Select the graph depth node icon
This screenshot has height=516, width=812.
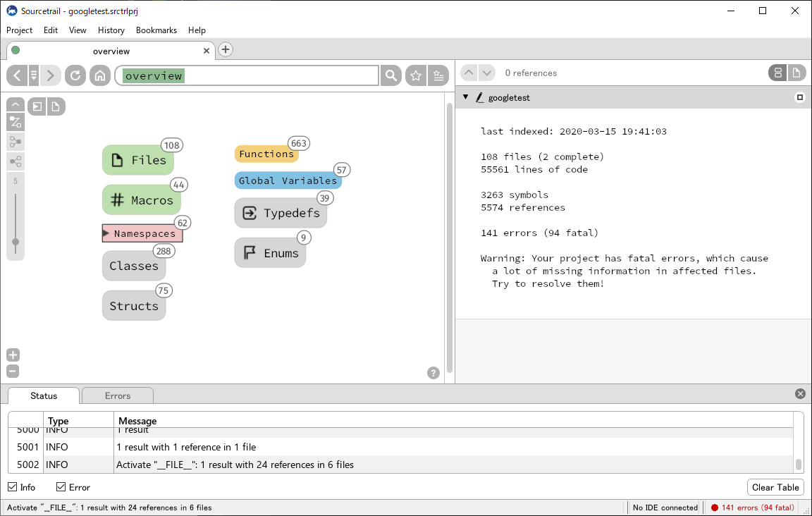tap(16, 142)
